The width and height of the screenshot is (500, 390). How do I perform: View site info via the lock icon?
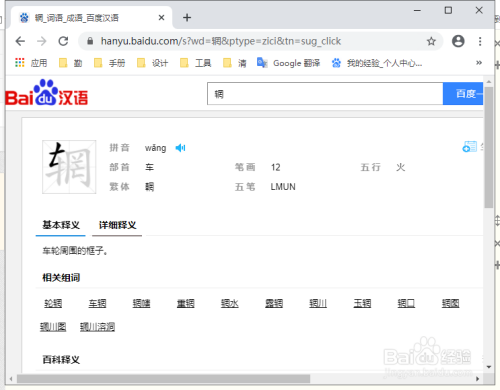pos(90,41)
